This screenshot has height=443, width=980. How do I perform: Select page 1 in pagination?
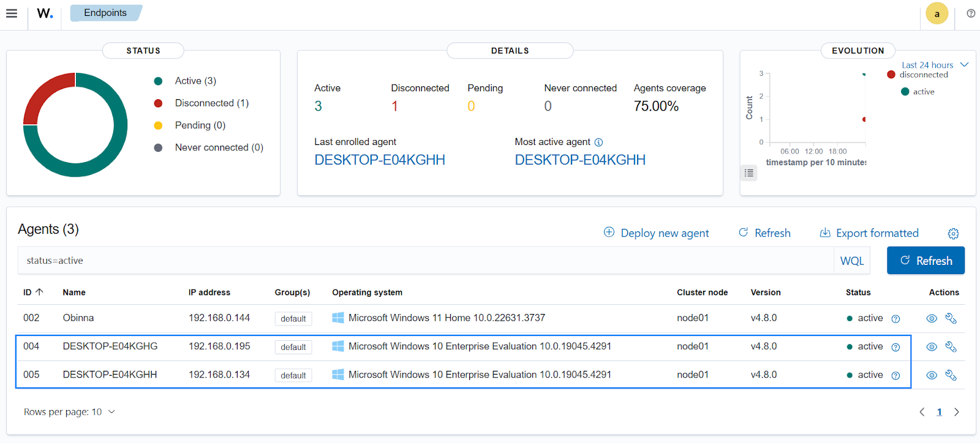[x=939, y=412]
